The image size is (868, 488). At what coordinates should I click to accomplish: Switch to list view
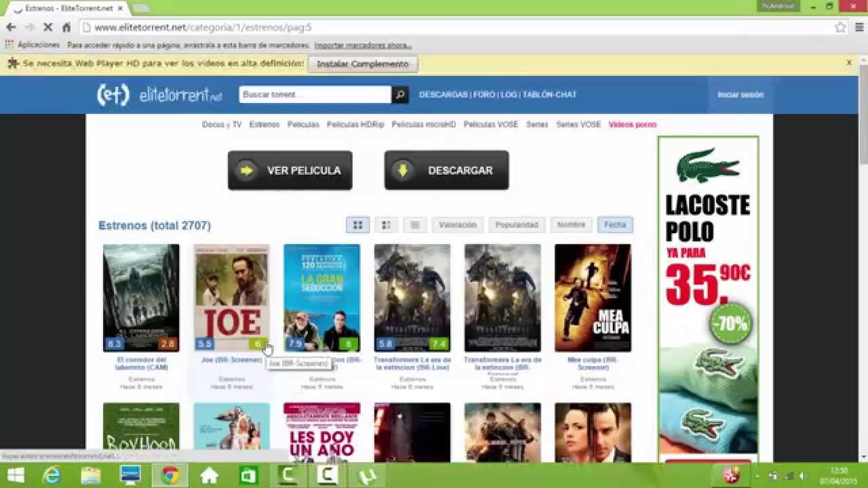415,225
